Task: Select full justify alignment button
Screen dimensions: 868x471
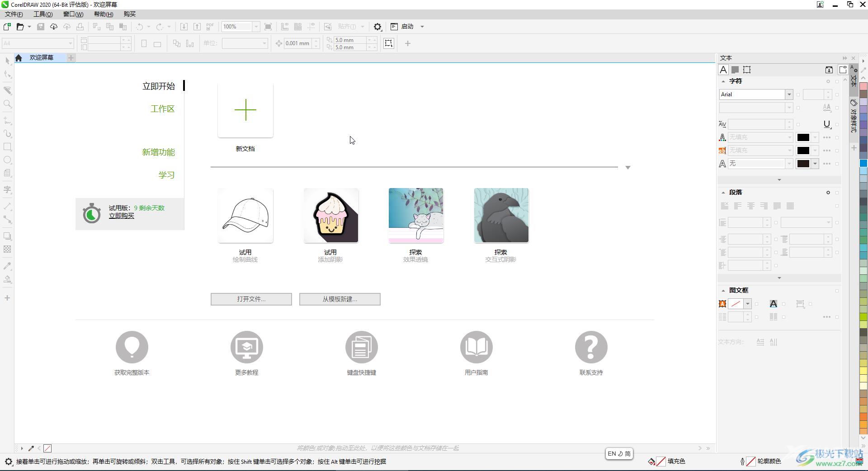Action: coord(777,206)
